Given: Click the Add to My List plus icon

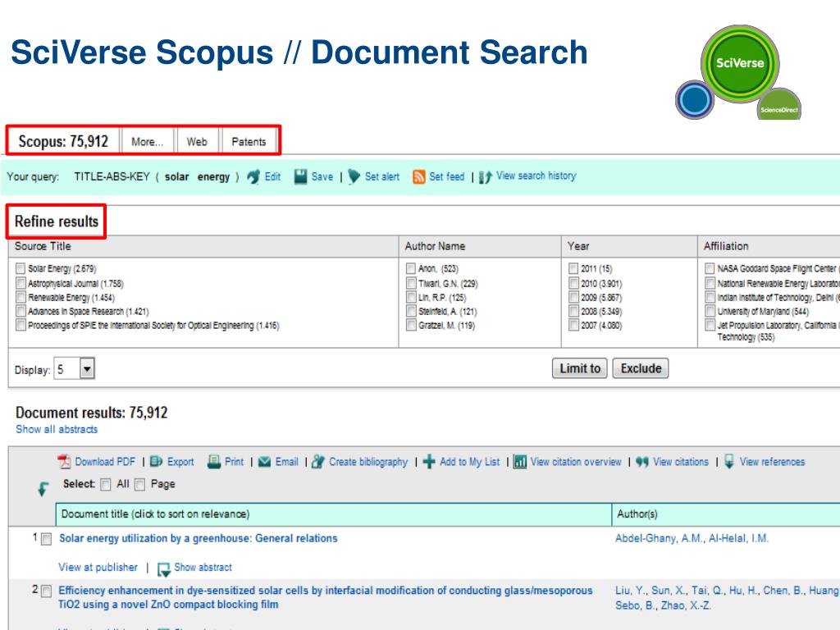Looking at the screenshot, I should [429, 461].
